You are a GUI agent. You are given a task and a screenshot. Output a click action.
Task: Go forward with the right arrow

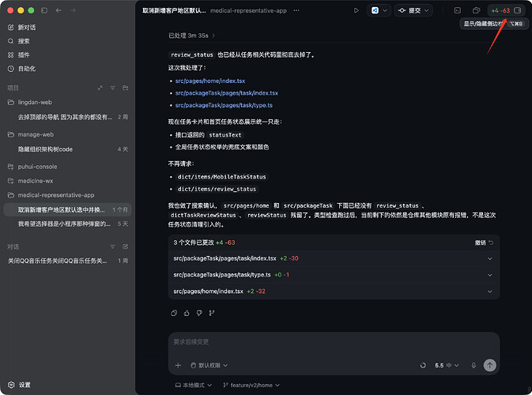[x=73, y=10]
